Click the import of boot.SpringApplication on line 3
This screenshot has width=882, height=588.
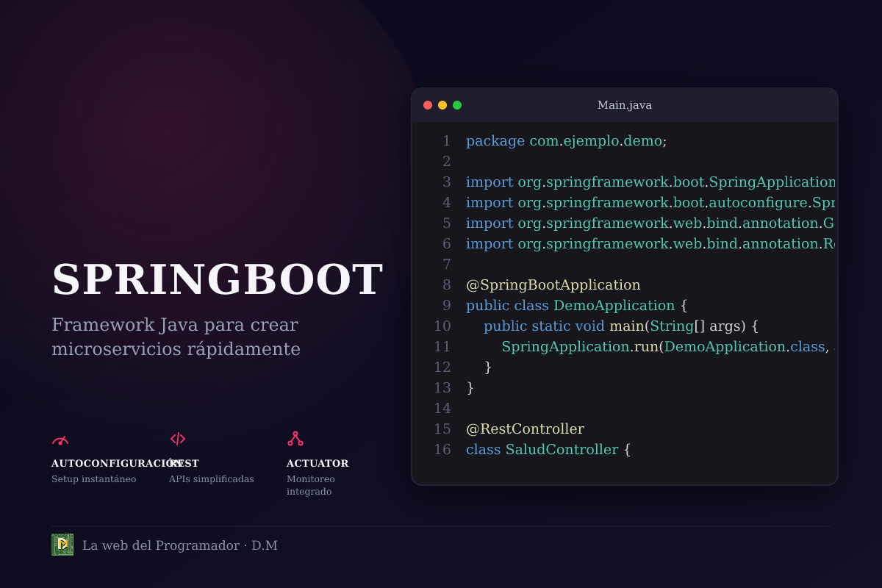[651, 182]
